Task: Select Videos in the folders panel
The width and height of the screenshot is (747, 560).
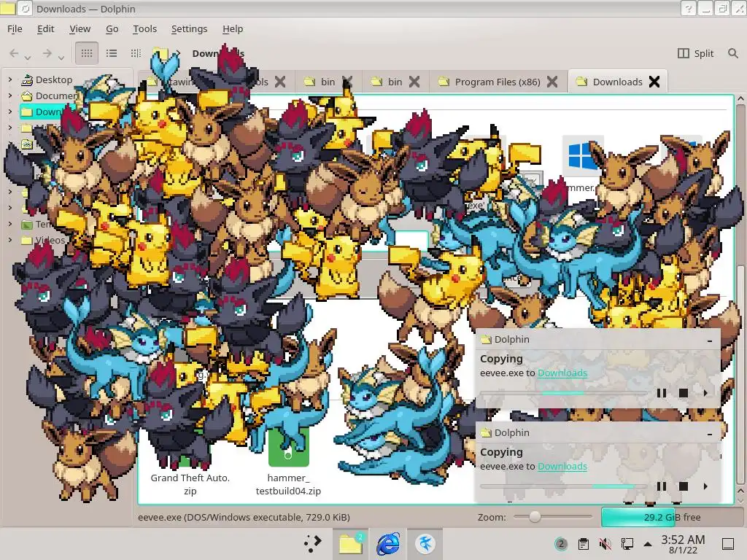Action: (x=43, y=239)
